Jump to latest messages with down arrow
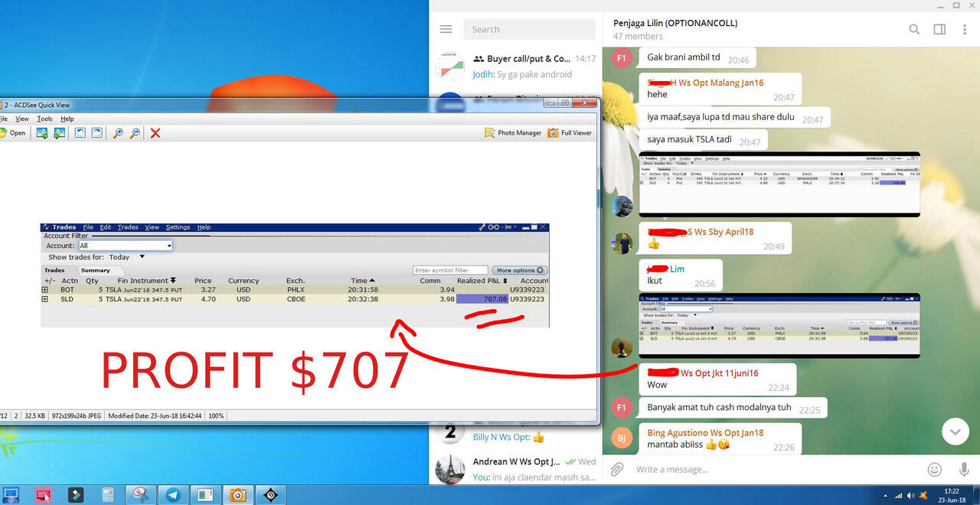Image resolution: width=980 pixels, height=505 pixels. (955, 432)
